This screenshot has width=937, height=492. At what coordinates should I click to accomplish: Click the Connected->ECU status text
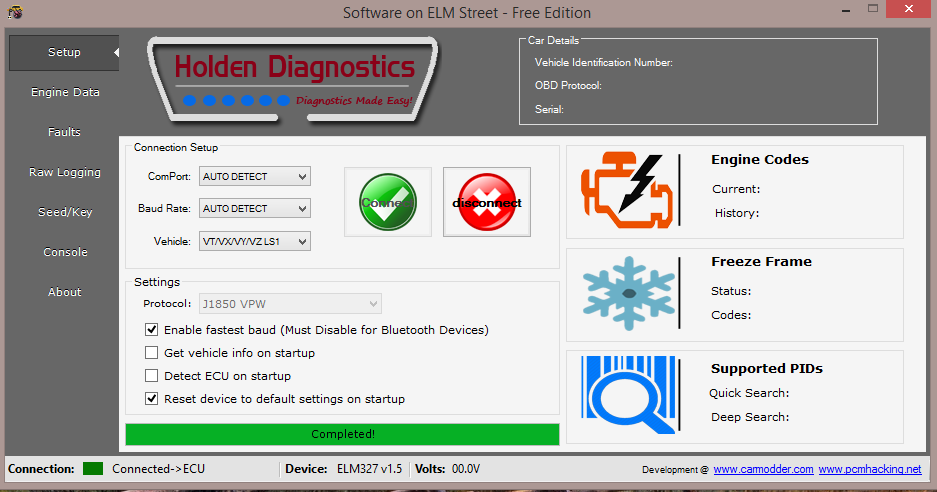tap(158, 469)
